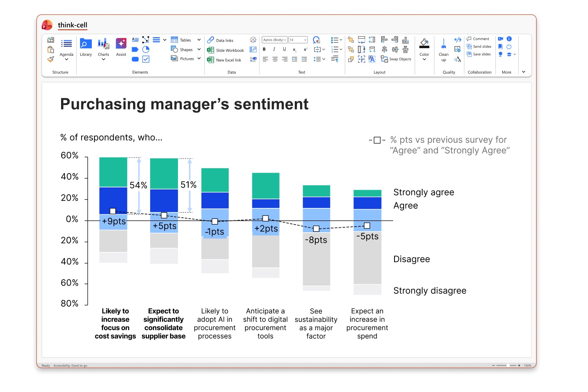Insert a connector line element

(x=146, y=39)
